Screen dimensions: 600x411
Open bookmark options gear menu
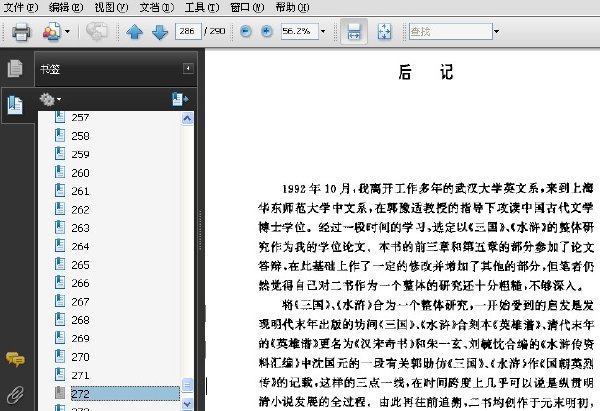click(x=50, y=99)
